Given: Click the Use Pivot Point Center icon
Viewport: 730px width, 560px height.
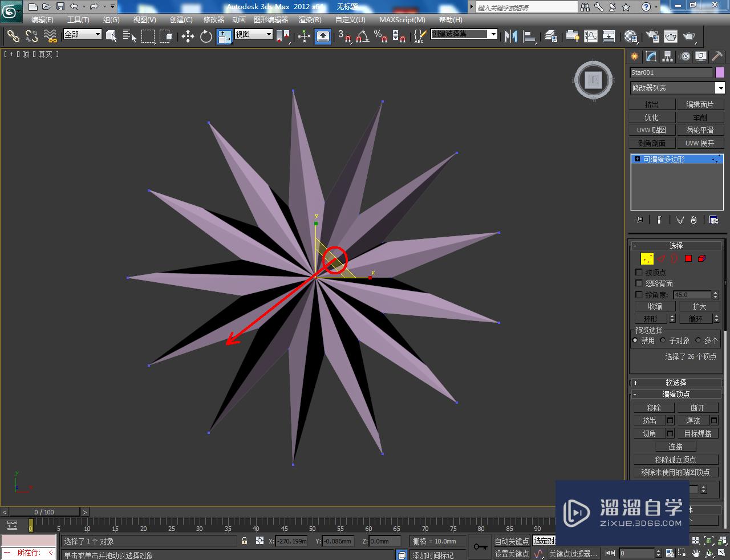Looking at the screenshot, I should pyautogui.click(x=283, y=36).
